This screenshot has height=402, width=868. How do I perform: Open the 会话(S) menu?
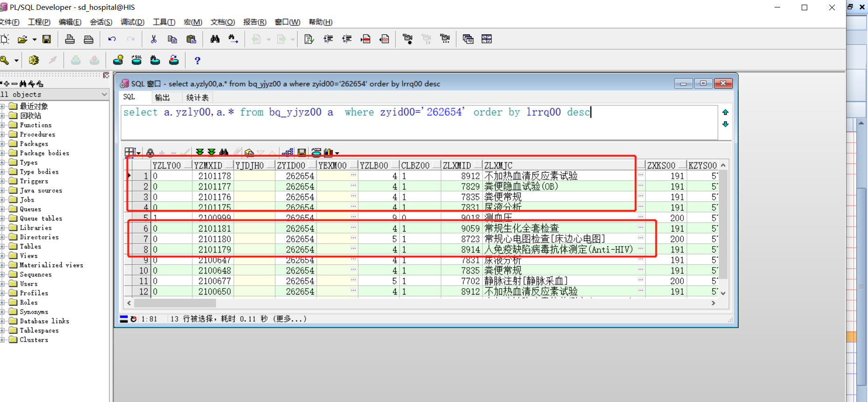(x=101, y=22)
